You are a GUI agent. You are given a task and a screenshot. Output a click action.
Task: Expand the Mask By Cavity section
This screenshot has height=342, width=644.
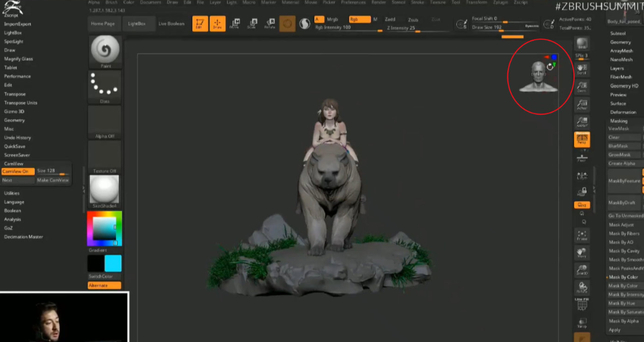(x=624, y=251)
